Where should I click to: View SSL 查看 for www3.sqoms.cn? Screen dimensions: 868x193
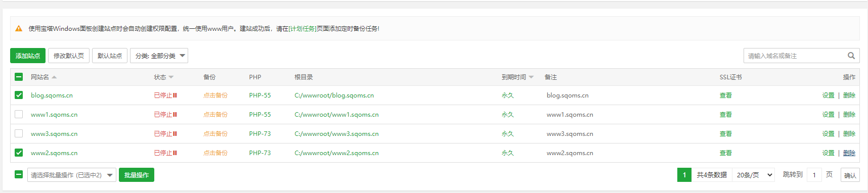pos(726,134)
